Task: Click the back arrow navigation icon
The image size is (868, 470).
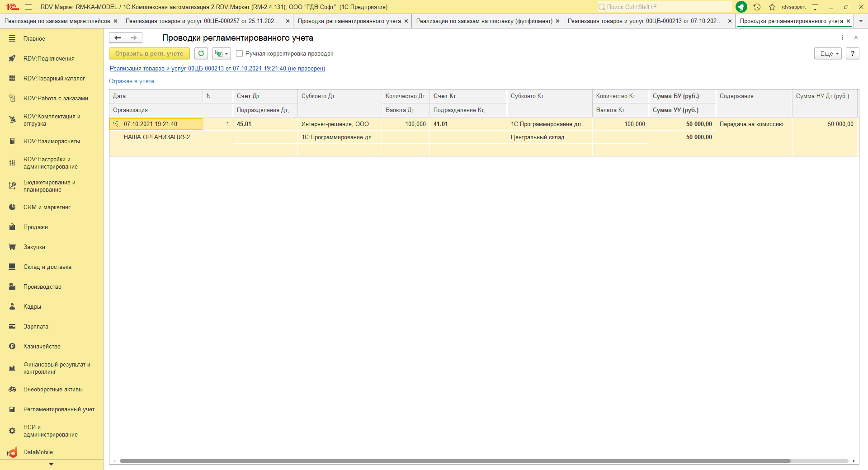Action: click(118, 38)
